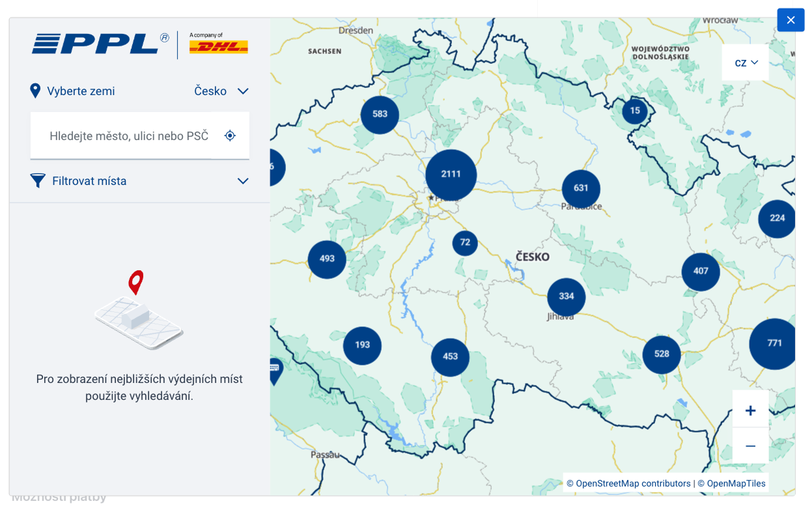
Task: Open the 15 map cluster
Action: coord(635,111)
